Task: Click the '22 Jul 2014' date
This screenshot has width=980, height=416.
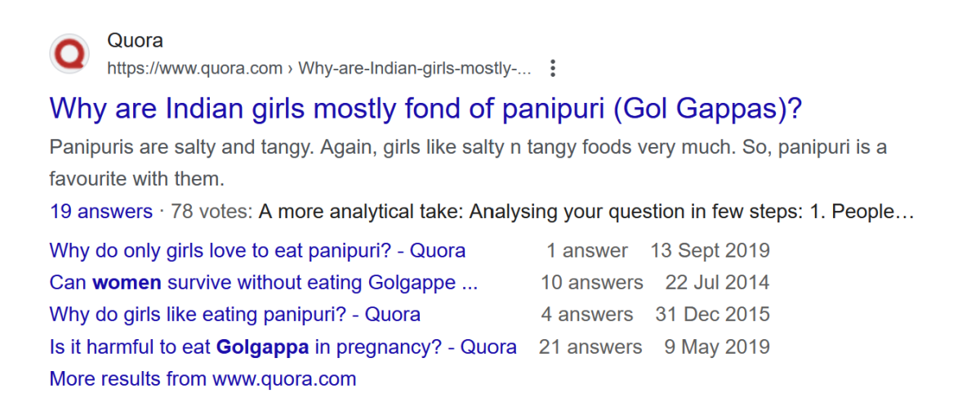Action: [717, 283]
